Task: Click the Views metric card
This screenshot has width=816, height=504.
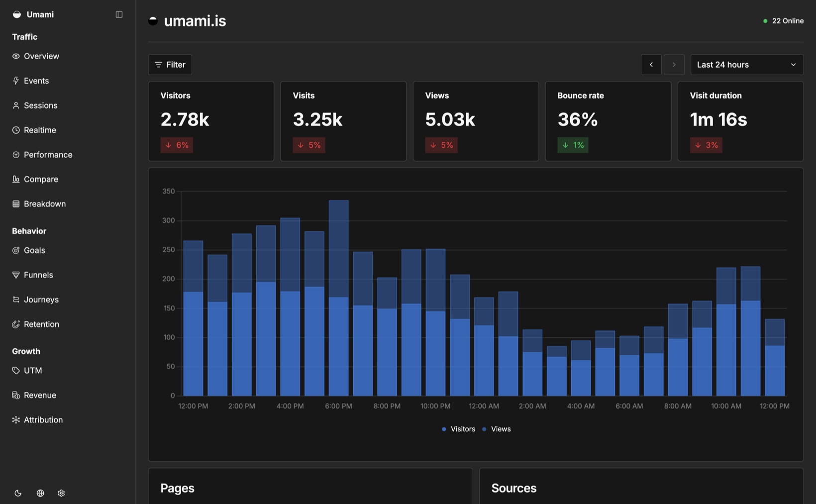Action: coord(476,121)
